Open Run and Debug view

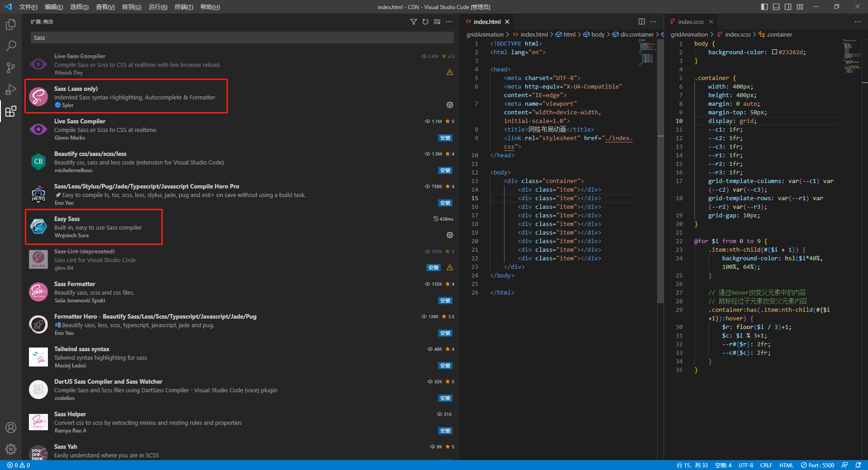tap(11, 89)
